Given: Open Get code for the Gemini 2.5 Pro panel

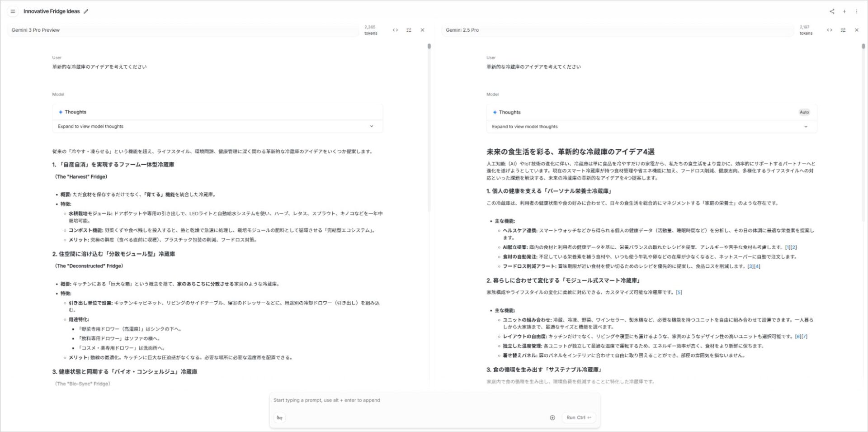Looking at the screenshot, I should click(x=830, y=30).
